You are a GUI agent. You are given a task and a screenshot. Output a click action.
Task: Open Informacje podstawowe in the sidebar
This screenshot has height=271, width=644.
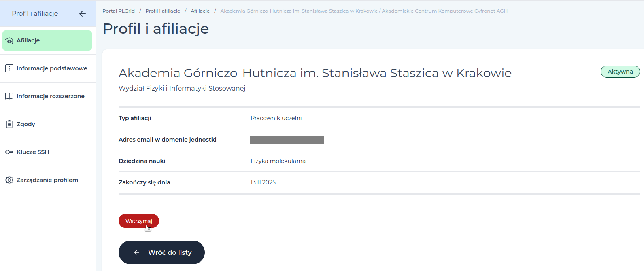[48, 68]
